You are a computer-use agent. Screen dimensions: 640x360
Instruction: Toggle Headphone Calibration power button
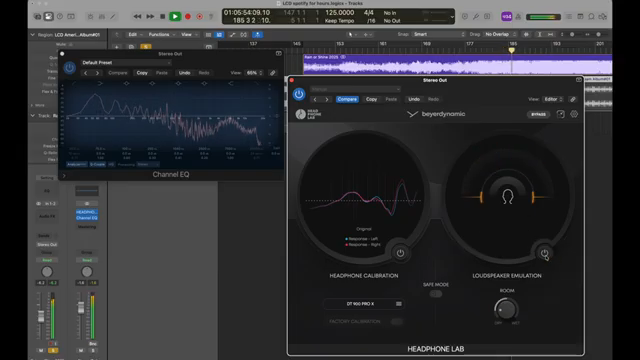400,253
